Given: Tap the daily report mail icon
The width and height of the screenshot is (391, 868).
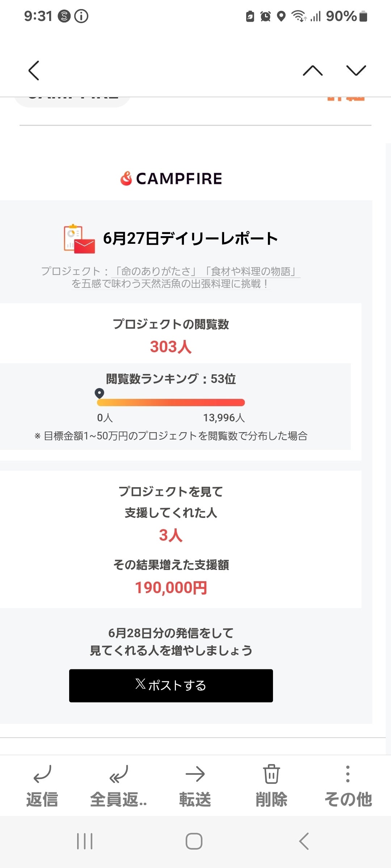Looking at the screenshot, I should tap(79, 239).
